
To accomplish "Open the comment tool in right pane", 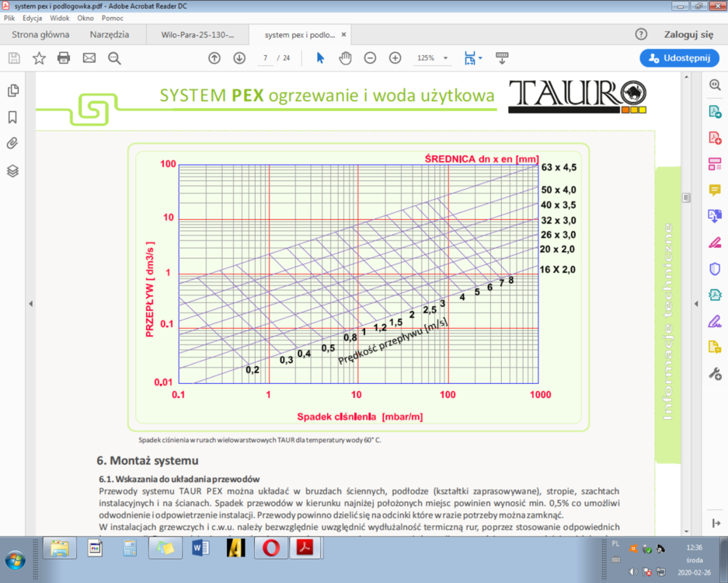I will tap(715, 190).
